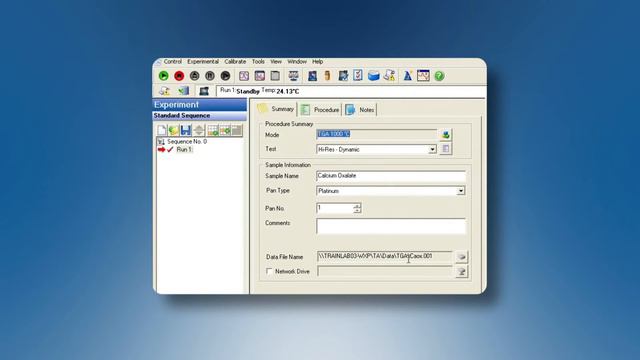Click the Sample Name field with Calcium Oxalate

click(391, 176)
